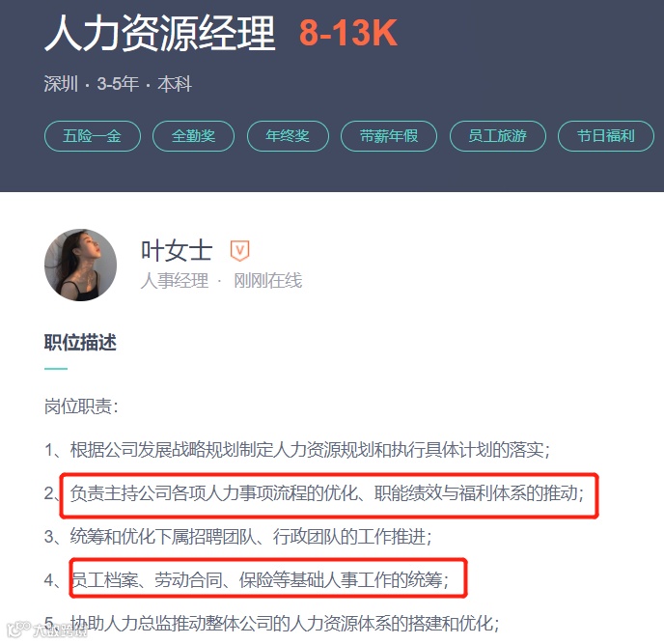Image resolution: width=664 pixels, height=644 pixels.
Task: Click the 刚刚在线 status text
Action: tap(268, 280)
